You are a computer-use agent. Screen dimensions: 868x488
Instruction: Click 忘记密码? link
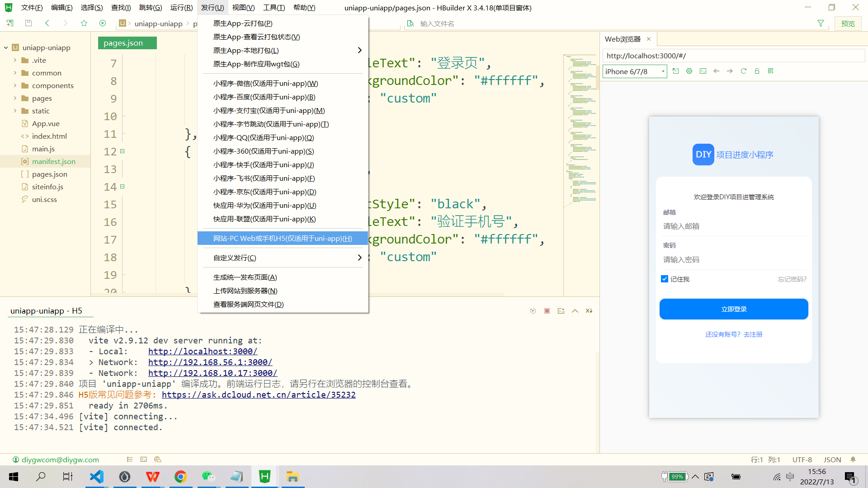(792, 279)
